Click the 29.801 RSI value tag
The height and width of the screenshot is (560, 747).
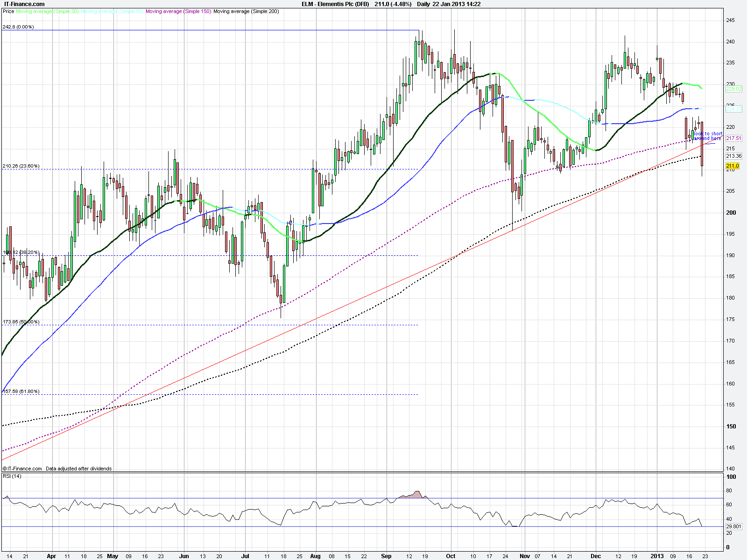pos(733,526)
